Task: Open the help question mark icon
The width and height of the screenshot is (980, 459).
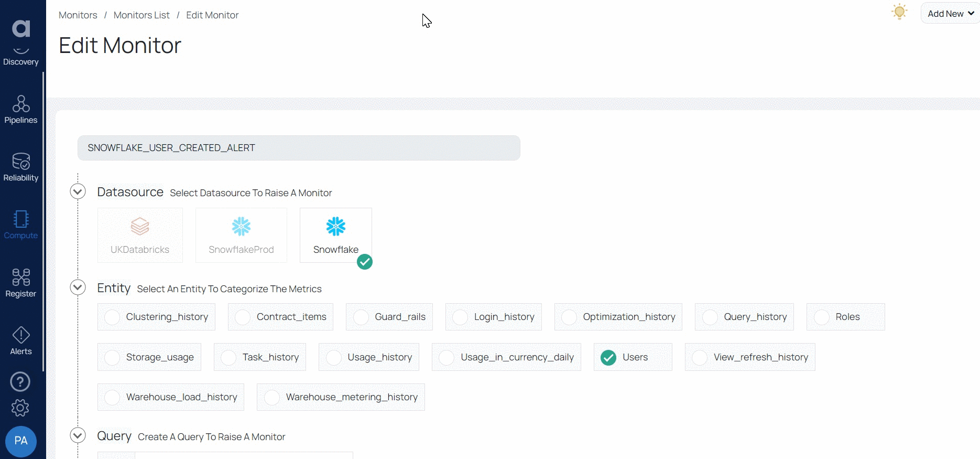Action: (x=20, y=382)
